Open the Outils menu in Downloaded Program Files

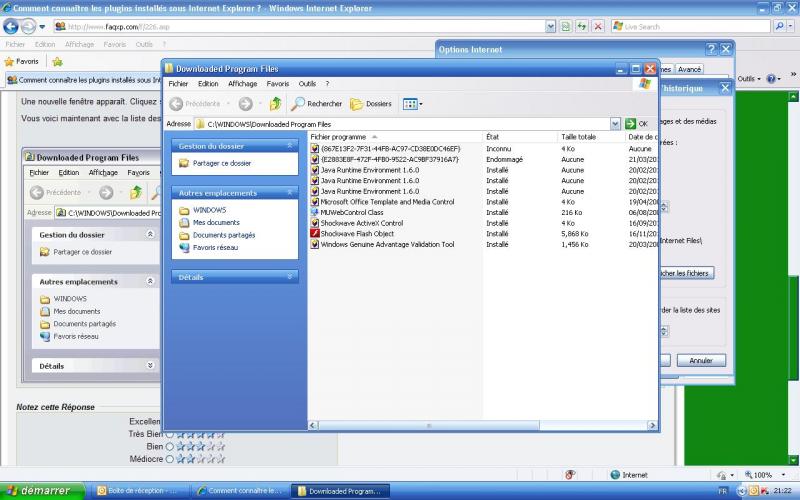click(x=307, y=84)
